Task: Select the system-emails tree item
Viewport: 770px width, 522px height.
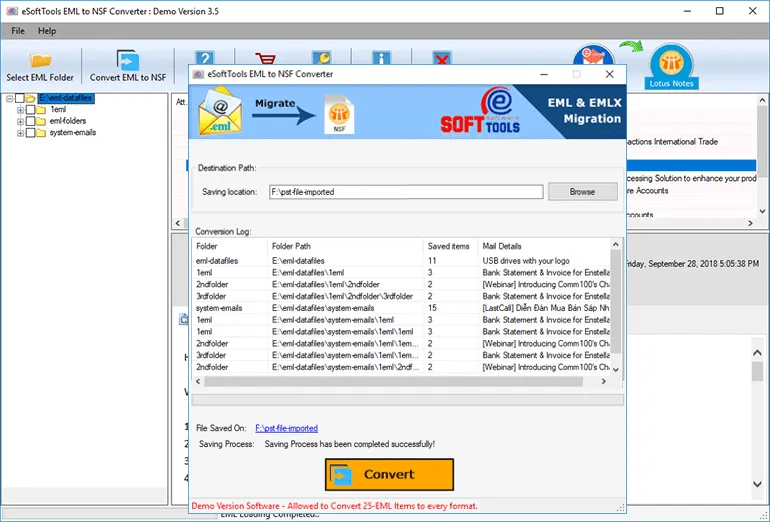Action: 73,133
